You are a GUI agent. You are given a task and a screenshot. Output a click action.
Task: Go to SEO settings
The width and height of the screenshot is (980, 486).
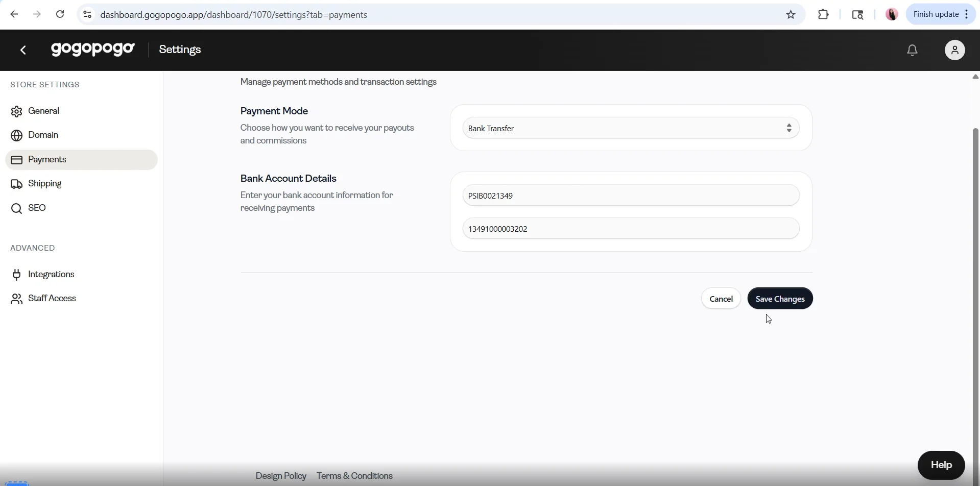click(x=81, y=208)
